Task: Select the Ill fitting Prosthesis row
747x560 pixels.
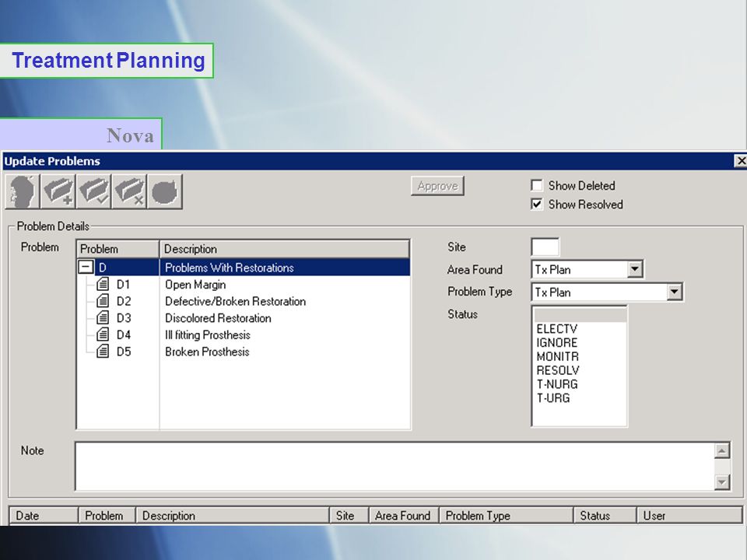Action: point(243,334)
